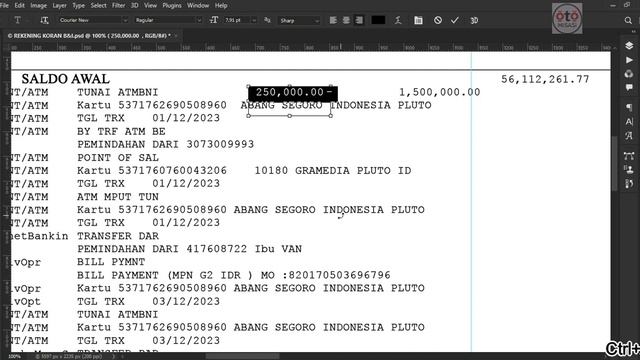Click the TRANSFER DAR text

tap(118, 236)
